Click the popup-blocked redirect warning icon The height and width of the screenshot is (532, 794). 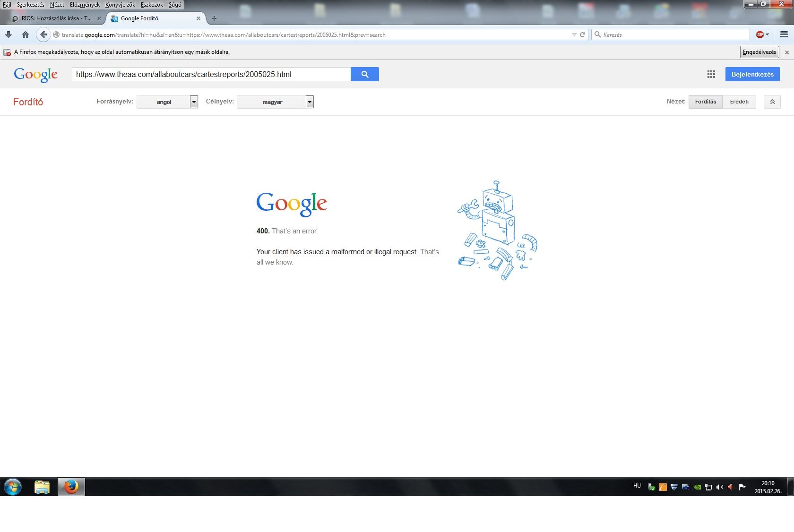click(x=7, y=52)
